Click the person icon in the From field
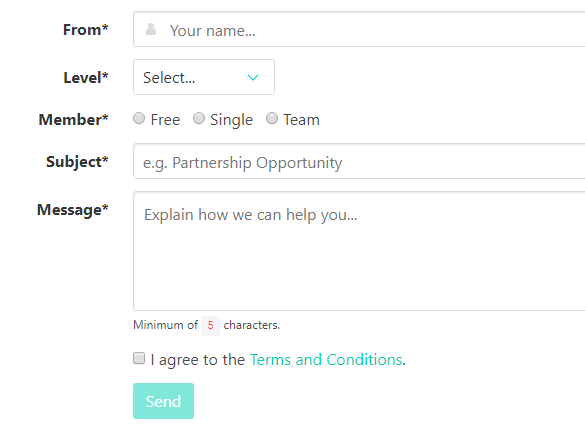The image size is (585, 435). 151,29
